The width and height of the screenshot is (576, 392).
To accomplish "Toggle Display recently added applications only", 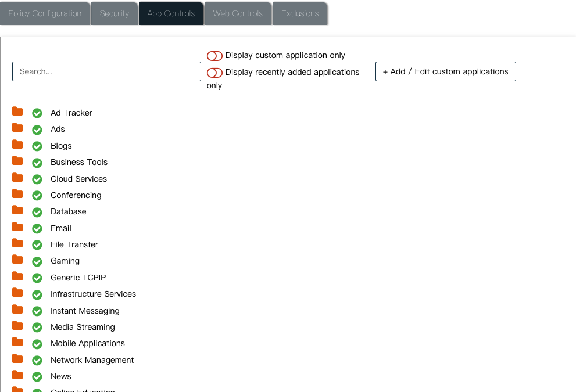I will (x=214, y=73).
